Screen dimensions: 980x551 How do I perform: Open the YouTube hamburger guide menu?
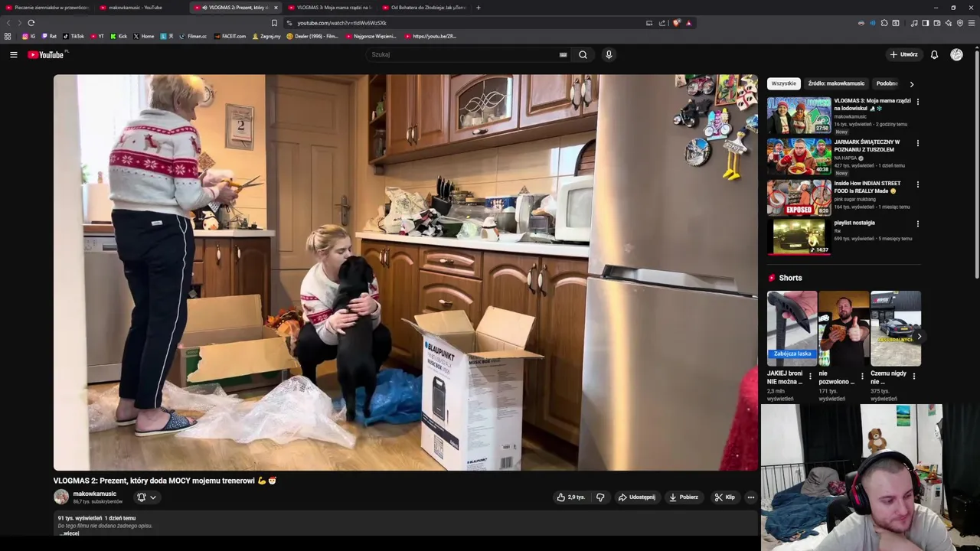13,54
